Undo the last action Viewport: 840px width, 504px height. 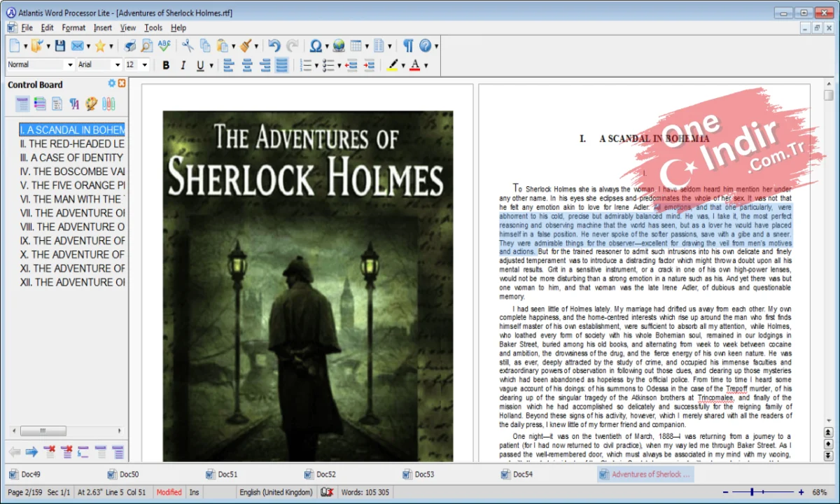coord(274,46)
